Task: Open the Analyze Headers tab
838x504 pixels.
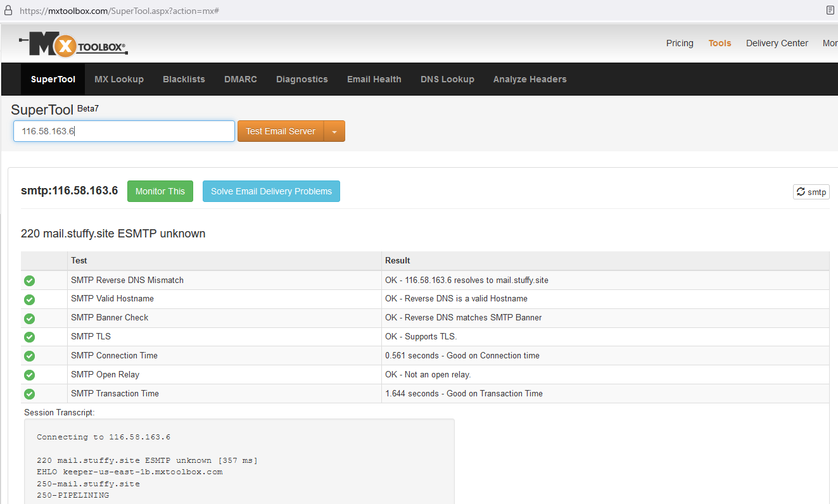Action: pos(530,79)
